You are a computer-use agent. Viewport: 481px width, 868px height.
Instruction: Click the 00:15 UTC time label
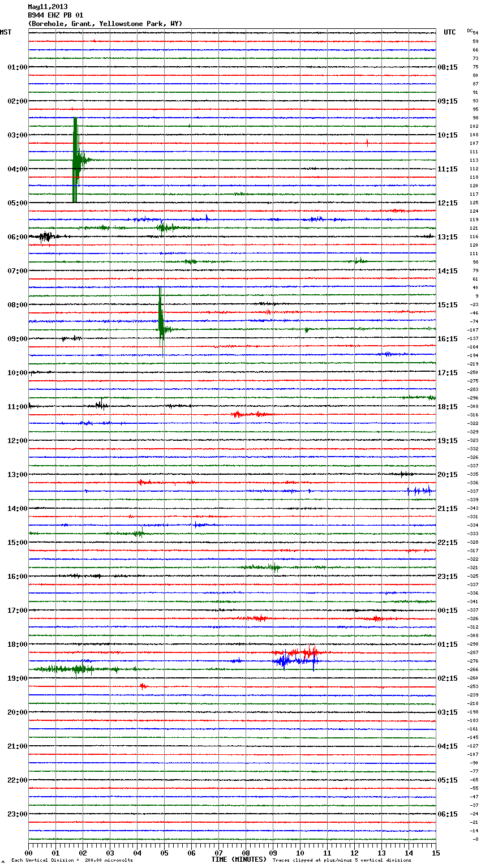448,611
